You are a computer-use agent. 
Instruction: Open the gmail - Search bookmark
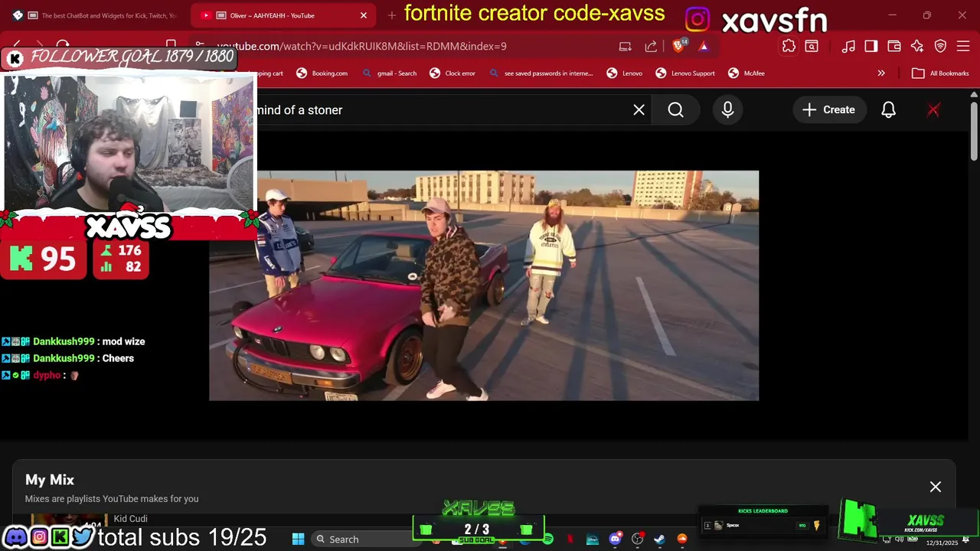[x=390, y=73]
